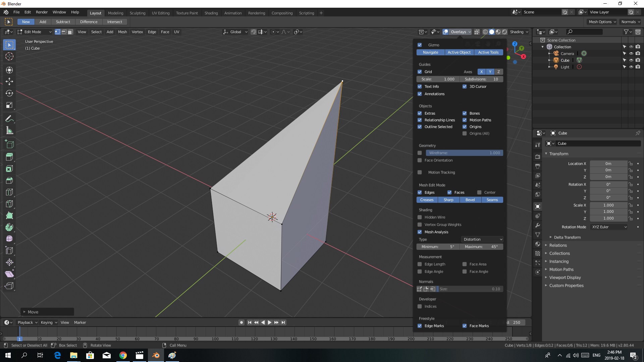Select the Annotate pencil tool
The width and height of the screenshot is (644, 362).
click(9, 119)
